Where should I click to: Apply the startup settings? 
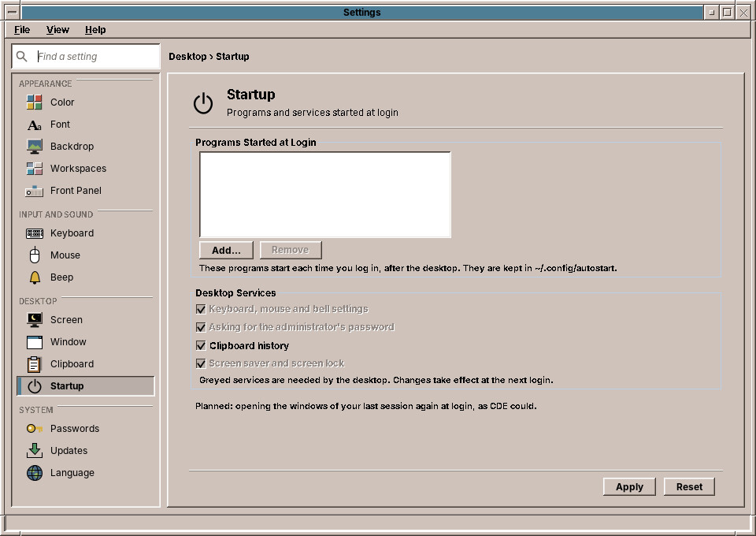[629, 487]
